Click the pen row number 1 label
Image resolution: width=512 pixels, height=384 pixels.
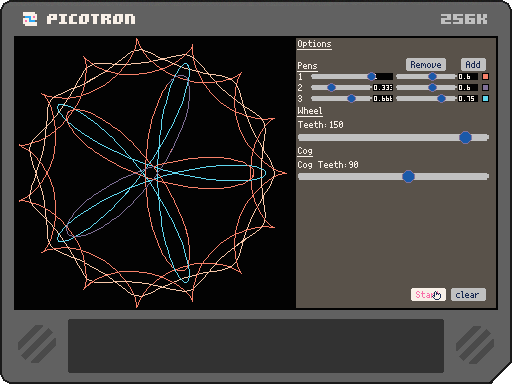tap(300, 77)
